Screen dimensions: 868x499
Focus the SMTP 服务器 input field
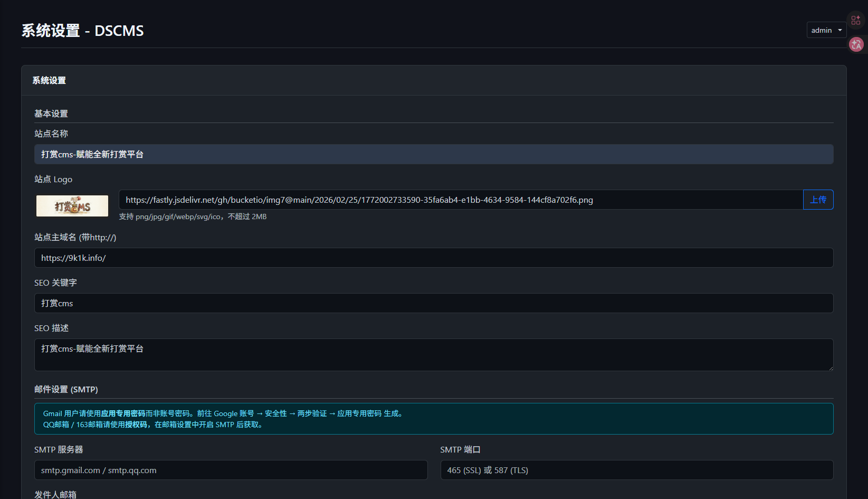coord(231,470)
